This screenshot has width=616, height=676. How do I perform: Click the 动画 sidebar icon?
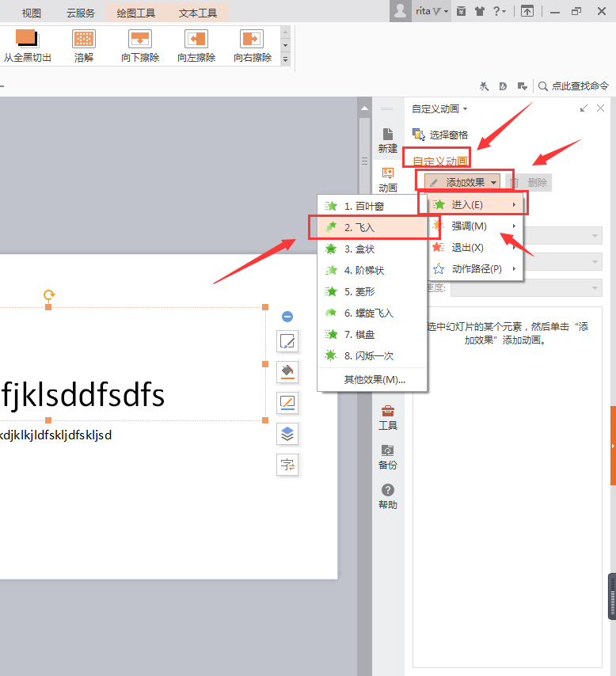click(387, 180)
